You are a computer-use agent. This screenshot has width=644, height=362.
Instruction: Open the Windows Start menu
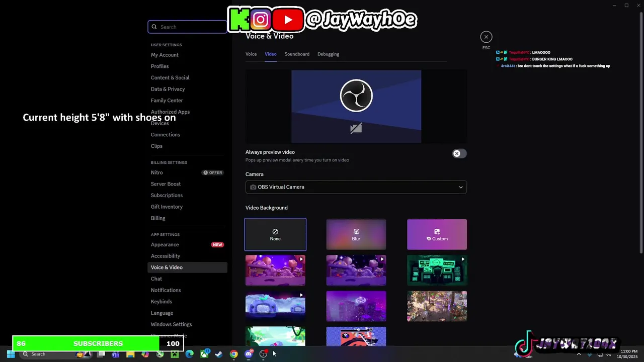pos(11,354)
